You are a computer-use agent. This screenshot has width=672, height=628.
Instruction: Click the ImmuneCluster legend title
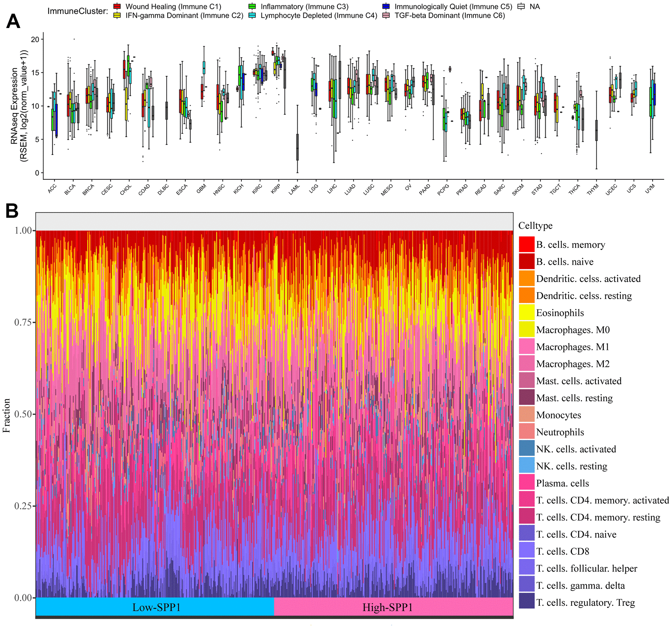tap(78, 11)
